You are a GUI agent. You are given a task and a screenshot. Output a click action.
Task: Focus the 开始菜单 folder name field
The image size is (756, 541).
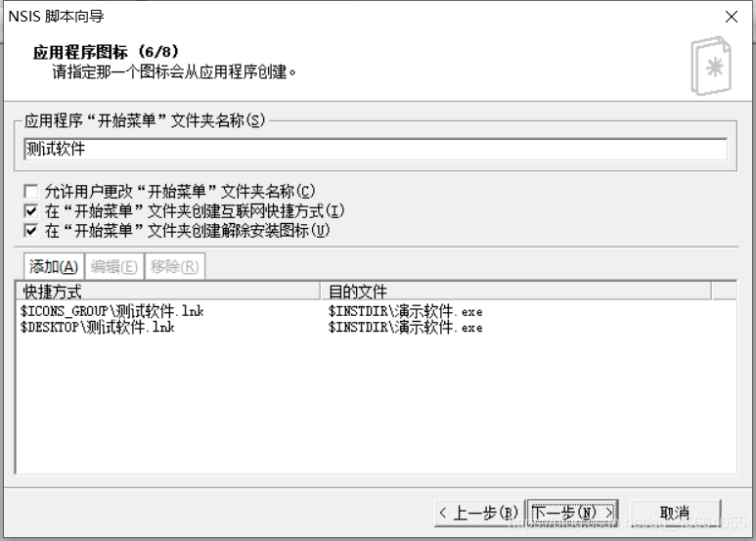point(376,149)
